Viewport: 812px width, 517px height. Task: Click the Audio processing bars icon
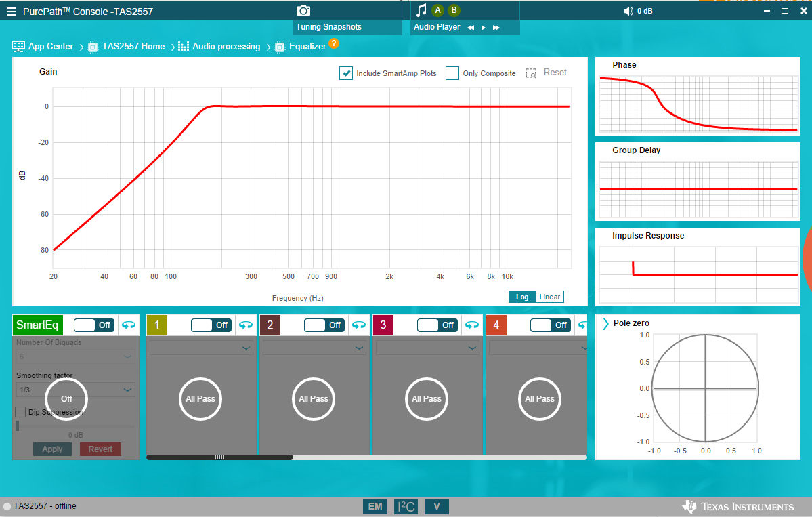pyautogui.click(x=184, y=47)
